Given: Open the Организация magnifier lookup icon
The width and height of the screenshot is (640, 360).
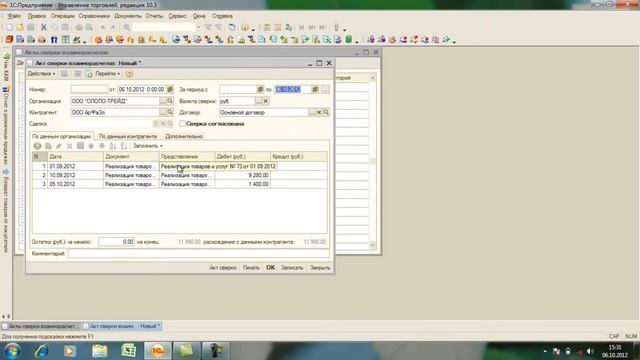Looking at the screenshot, I should coord(170,101).
